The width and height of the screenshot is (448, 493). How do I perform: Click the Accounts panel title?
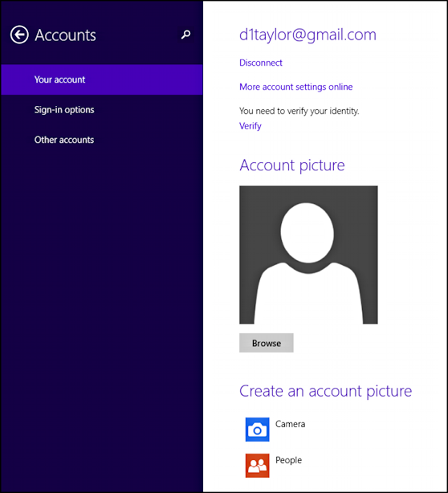pos(65,35)
